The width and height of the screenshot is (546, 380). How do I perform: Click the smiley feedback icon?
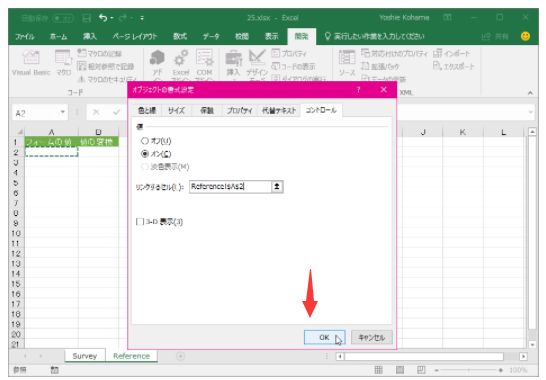[525, 36]
